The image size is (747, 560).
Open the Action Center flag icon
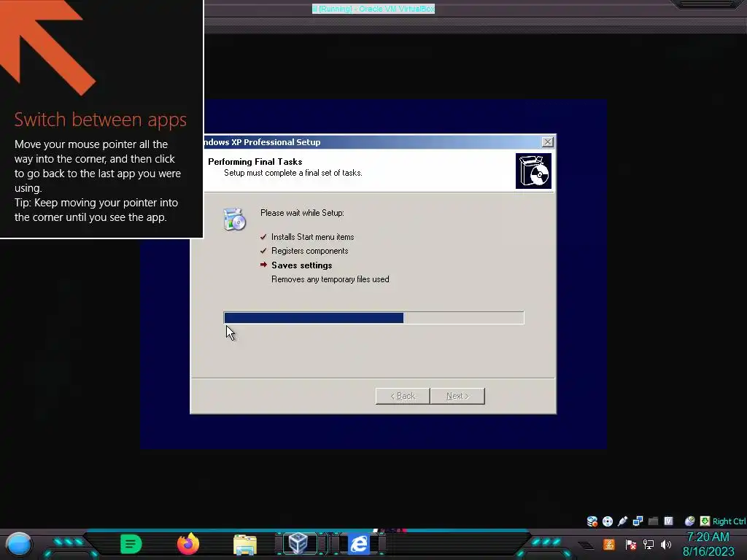coord(630,544)
